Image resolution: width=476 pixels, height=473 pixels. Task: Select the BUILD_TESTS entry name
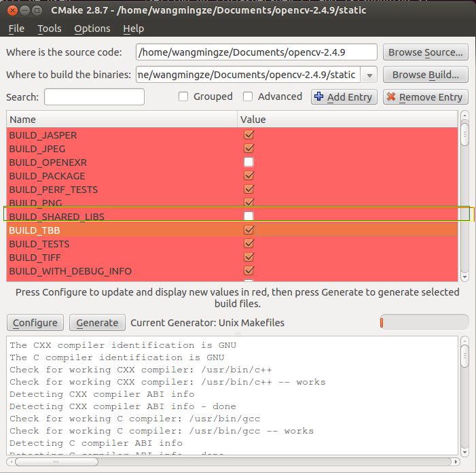[39, 244]
